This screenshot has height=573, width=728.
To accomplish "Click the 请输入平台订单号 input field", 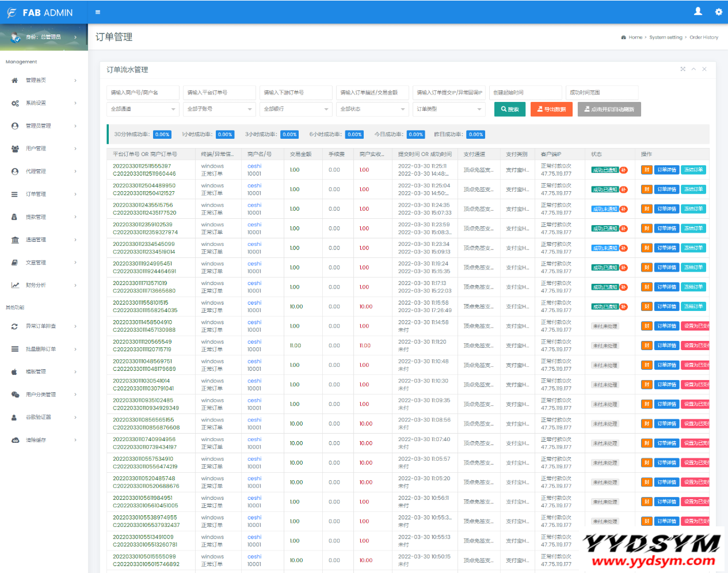I will [x=219, y=93].
